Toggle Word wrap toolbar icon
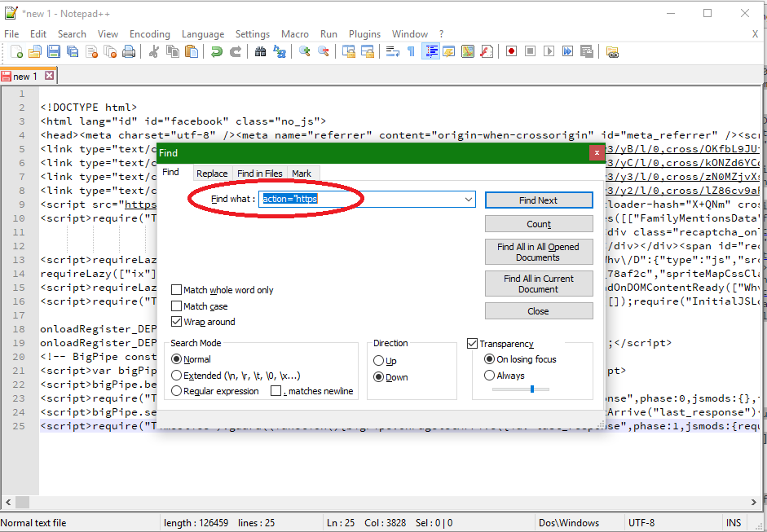The width and height of the screenshot is (767, 532). coord(392,51)
